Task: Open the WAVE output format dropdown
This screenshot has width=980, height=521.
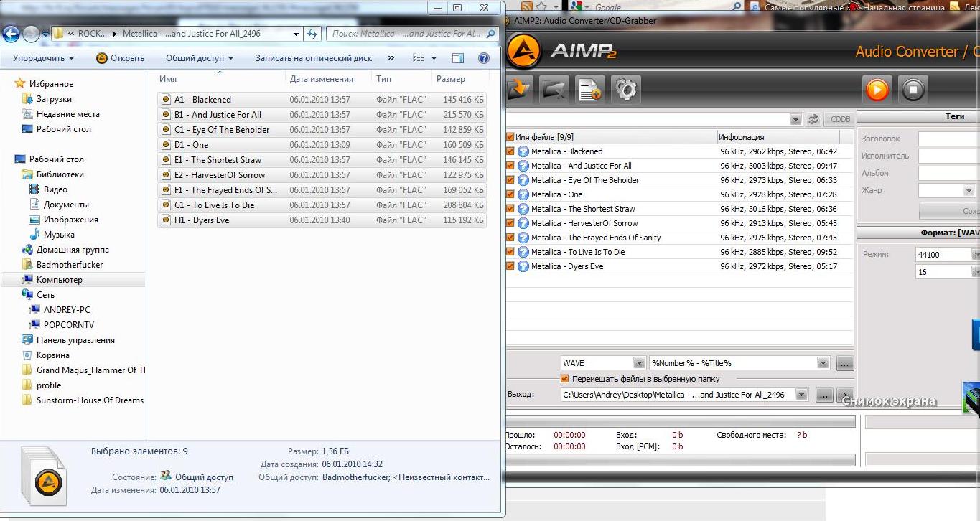Action: click(x=638, y=363)
